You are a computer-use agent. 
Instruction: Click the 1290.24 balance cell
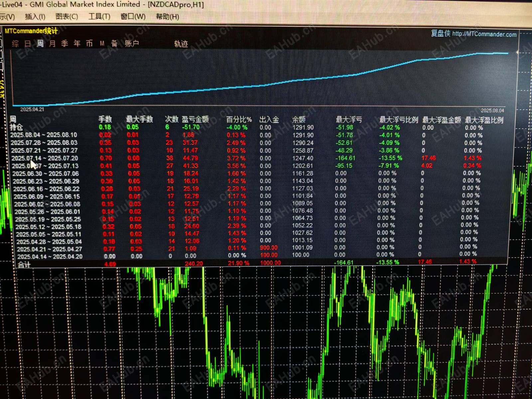pos(303,143)
